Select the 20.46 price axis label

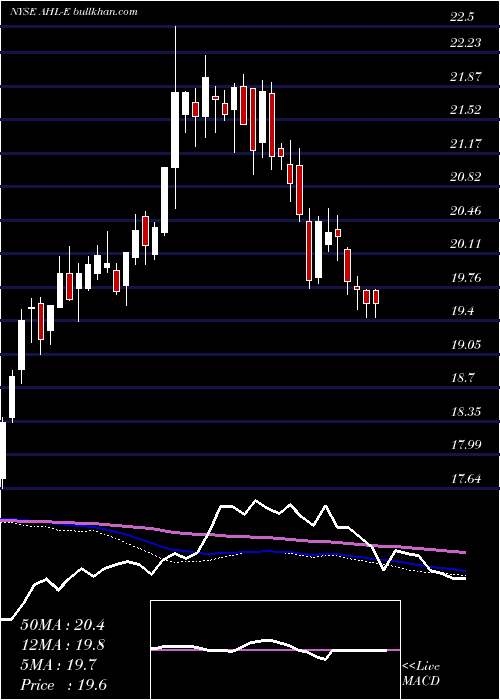[466, 210]
